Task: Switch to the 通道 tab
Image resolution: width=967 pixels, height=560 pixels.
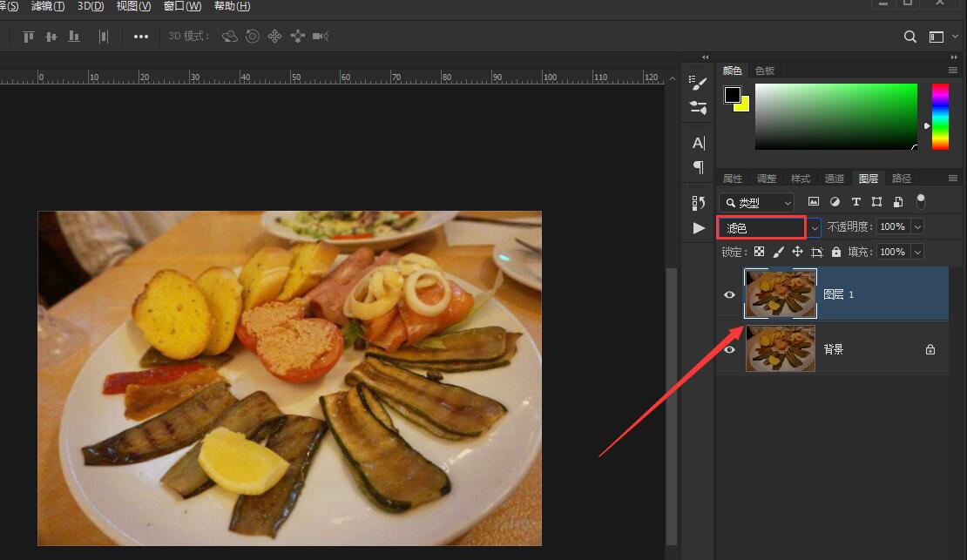Action: (x=834, y=179)
